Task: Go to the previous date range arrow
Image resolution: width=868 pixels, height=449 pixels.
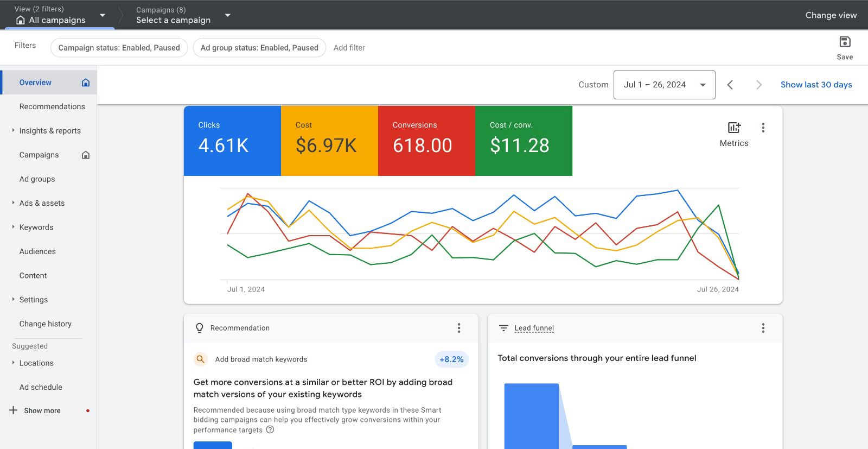Action: point(730,85)
